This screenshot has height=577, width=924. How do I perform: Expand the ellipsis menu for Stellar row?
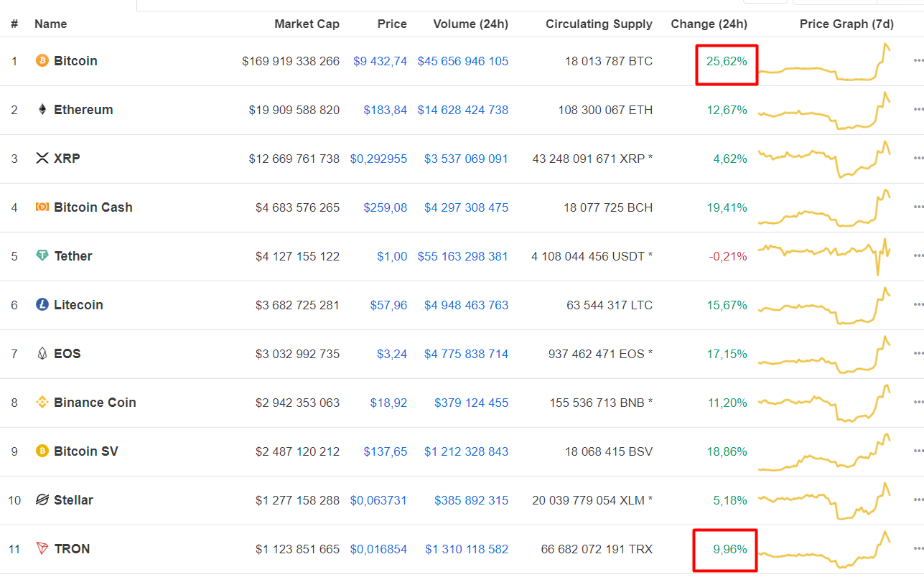coord(918,500)
